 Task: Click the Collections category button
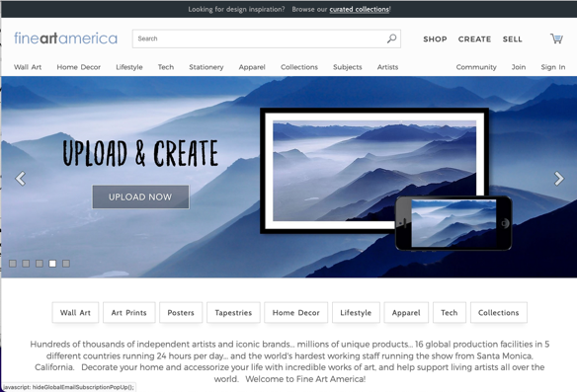[499, 313]
